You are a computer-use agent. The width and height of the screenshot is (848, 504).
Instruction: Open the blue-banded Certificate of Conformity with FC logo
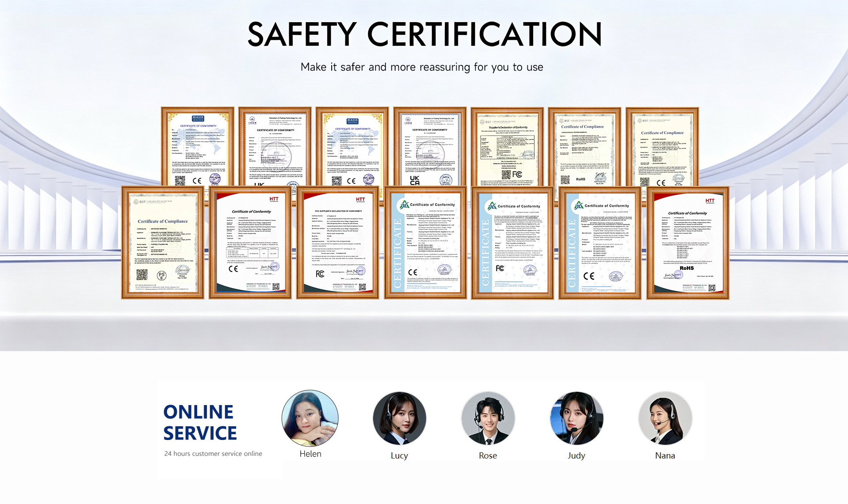point(512,243)
